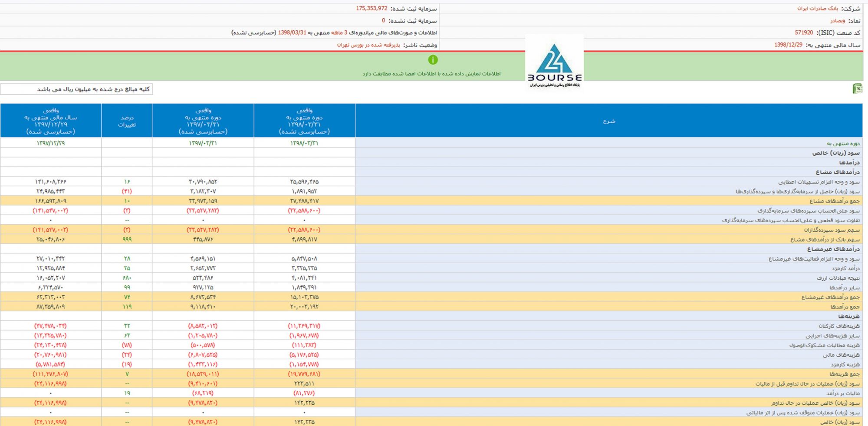Select the 1397/12/29 fiscal year column header
The image size is (868, 426).
(x=51, y=121)
